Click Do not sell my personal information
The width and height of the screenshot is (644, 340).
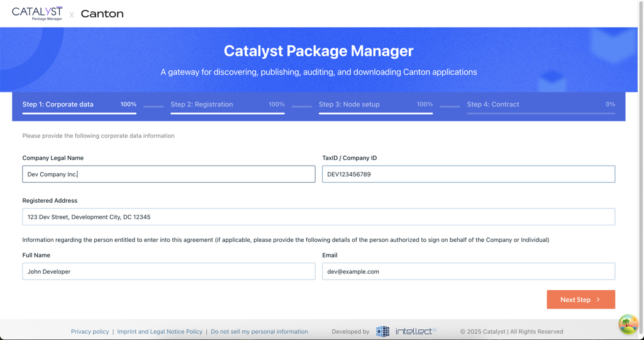pyautogui.click(x=259, y=331)
